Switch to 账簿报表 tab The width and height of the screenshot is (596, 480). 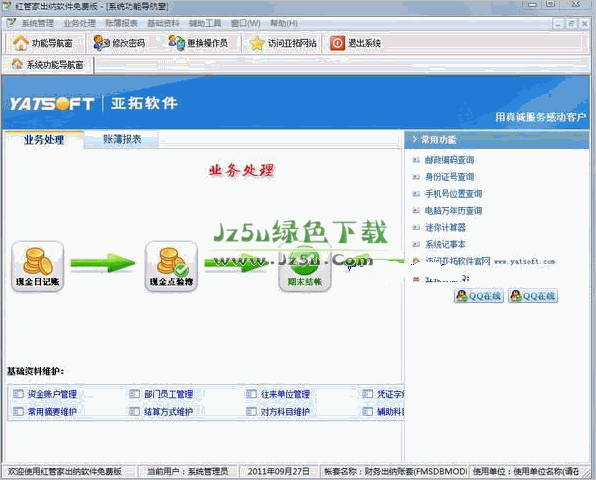[x=122, y=139]
